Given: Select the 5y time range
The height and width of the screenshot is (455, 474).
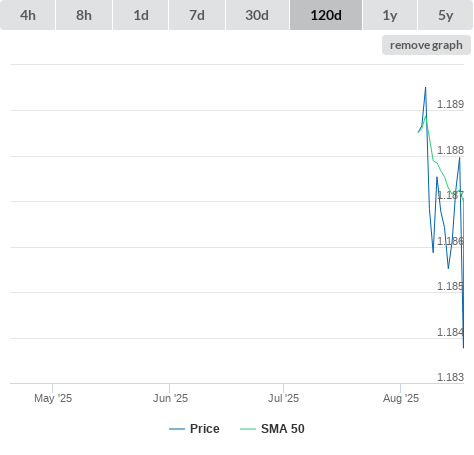Looking at the screenshot, I should [445, 15].
